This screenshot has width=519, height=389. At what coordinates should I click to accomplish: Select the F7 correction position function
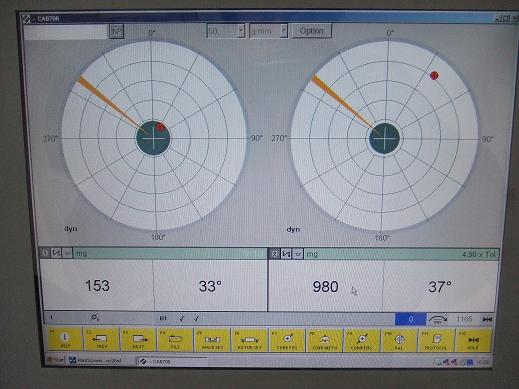[x=287, y=339]
